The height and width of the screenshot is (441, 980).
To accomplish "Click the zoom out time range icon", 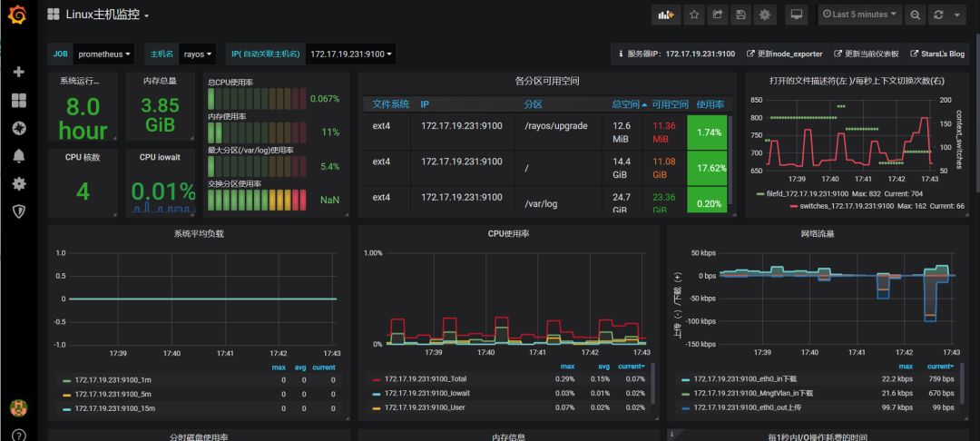I will [915, 15].
